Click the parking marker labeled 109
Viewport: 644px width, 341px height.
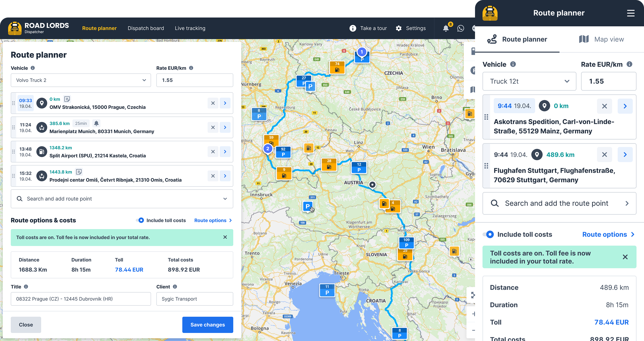[x=406, y=243]
